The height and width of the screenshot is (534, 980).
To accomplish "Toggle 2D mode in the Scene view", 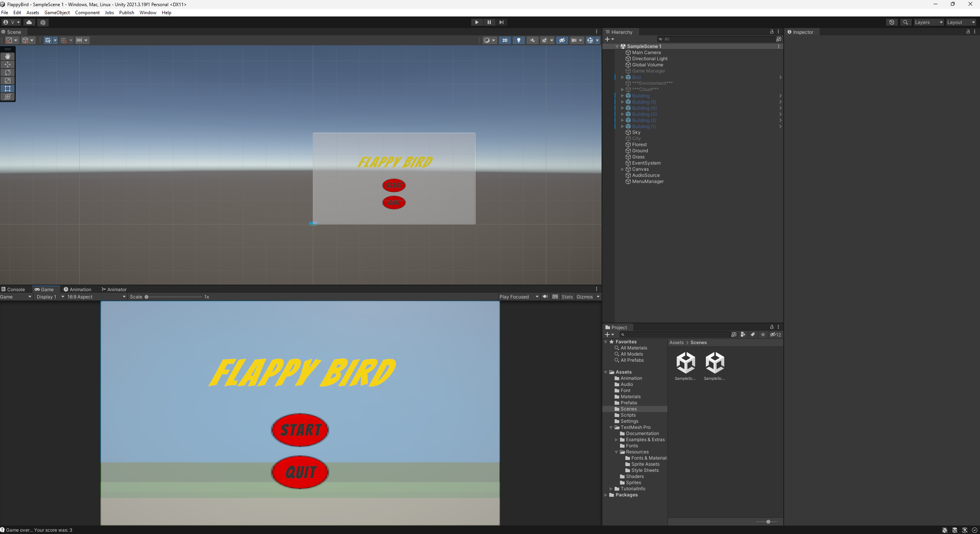I will [505, 40].
